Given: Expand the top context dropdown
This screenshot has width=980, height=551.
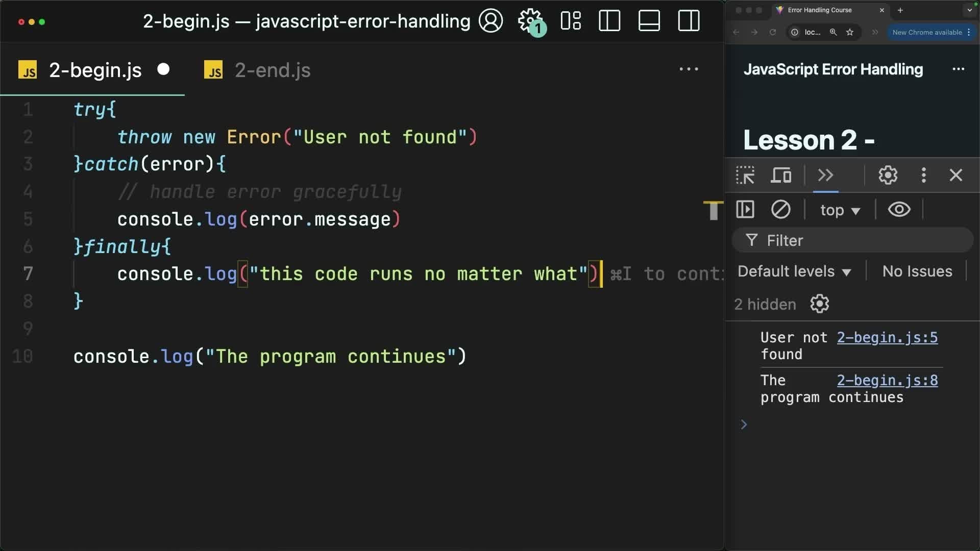Looking at the screenshot, I should 840,210.
